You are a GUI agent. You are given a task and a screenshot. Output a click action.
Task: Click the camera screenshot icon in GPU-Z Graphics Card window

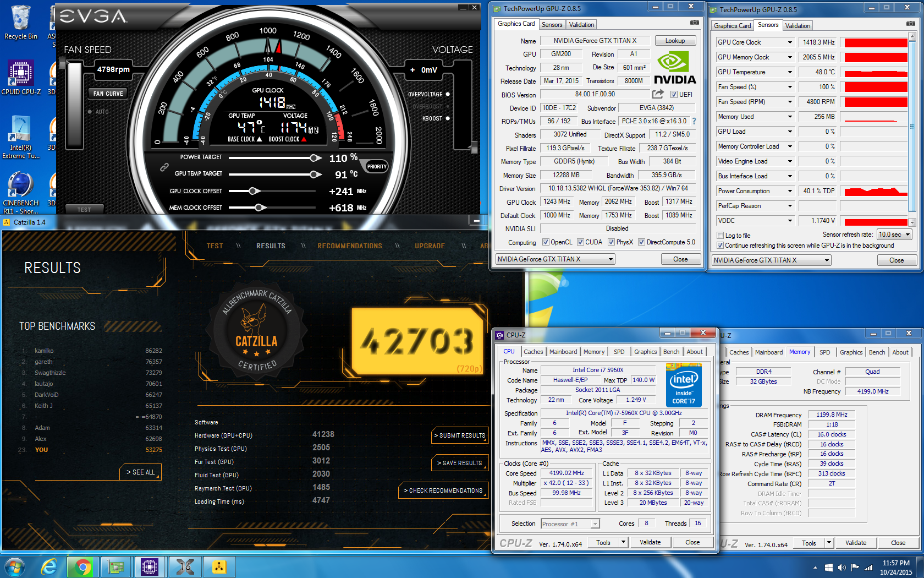[x=695, y=23]
